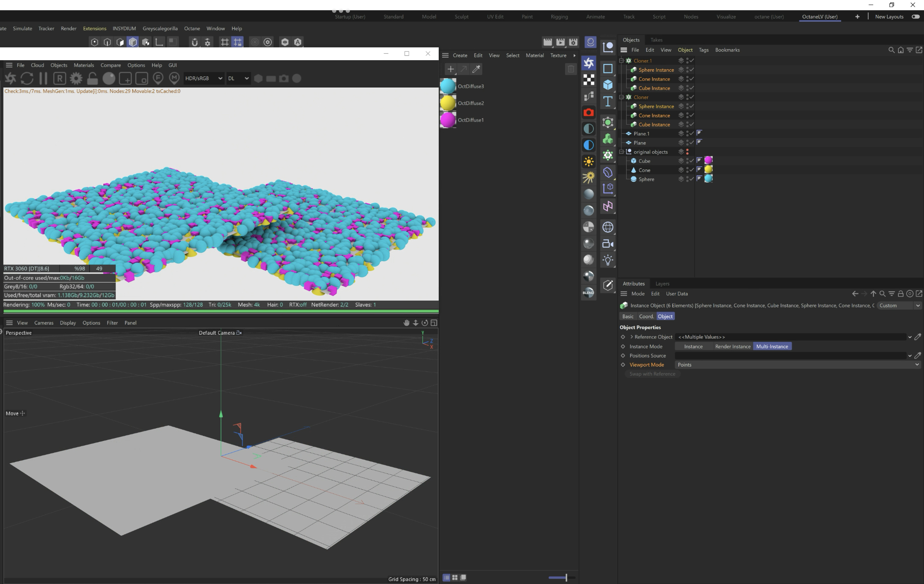The image size is (924, 584).
Task: Click the Octane render settings gear icon
Action: [76, 79]
